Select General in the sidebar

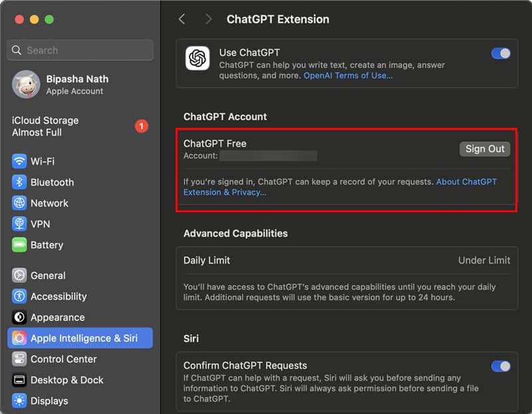coord(48,276)
